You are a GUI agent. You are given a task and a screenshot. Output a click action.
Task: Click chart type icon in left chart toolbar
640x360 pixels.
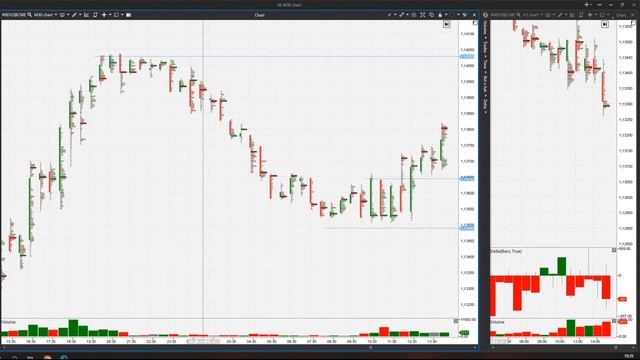87,15
